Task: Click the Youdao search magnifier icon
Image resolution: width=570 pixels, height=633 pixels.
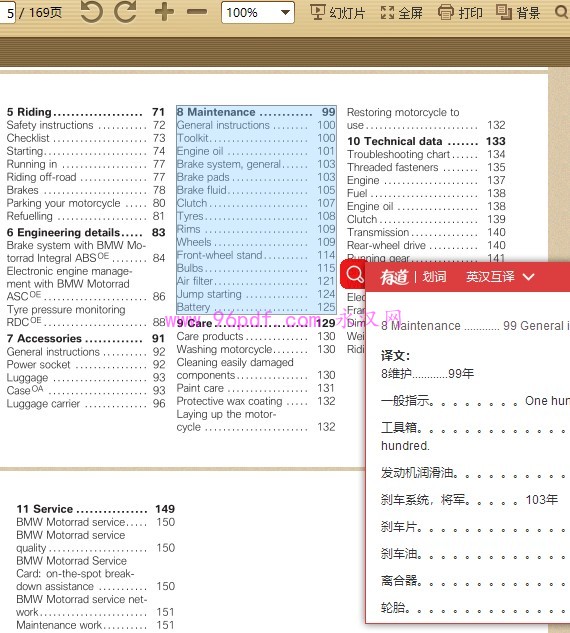Action: coord(354,275)
